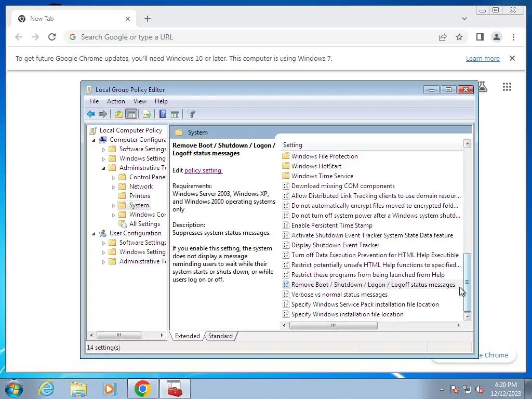Reload the Chrome page

click(52, 37)
